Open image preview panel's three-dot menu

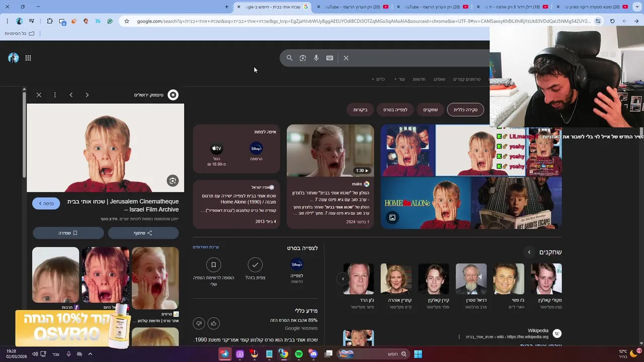coord(55,95)
